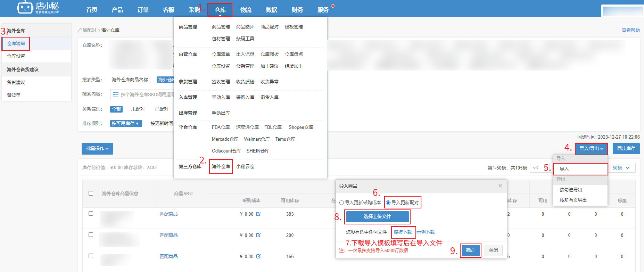The height and width of the screenshot is (272, 644).
Task: Tick the select-all checkbox in table header
Action: tap(91, 193)
